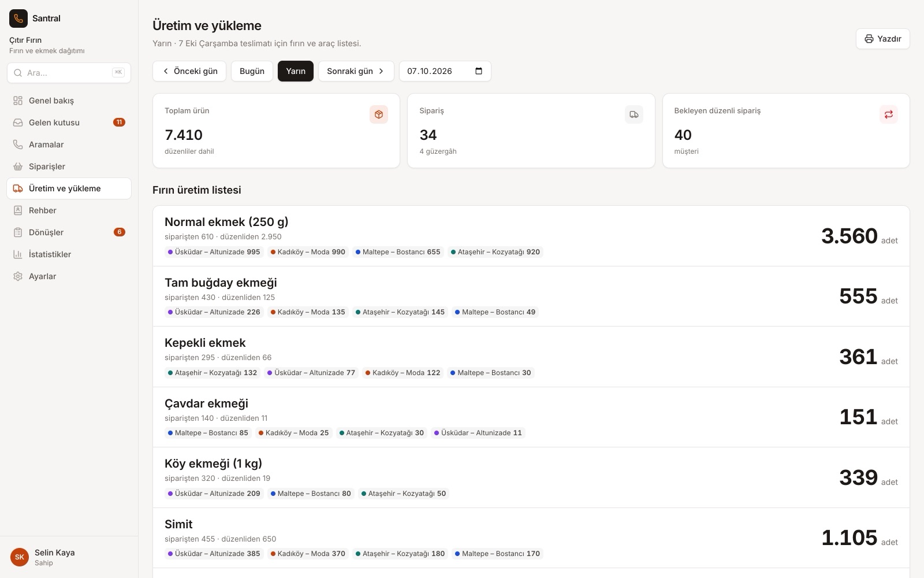Open Genel bakış in sidebar

(x=69, y=101)
